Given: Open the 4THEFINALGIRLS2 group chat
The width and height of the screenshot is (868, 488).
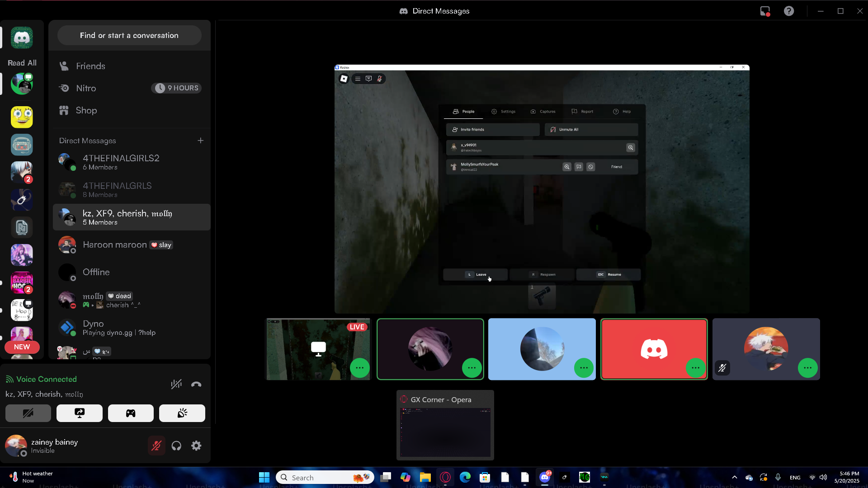Looking at the screenshot, I should point(121,162).
